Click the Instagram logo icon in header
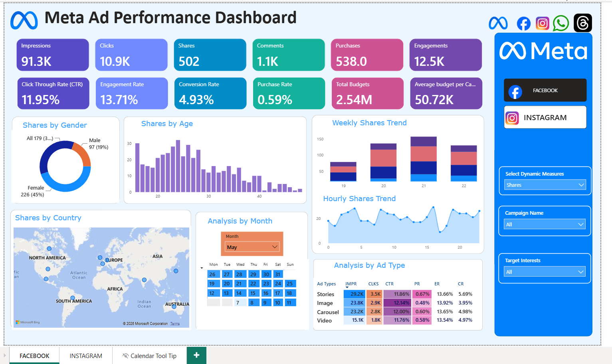This screenshot has width=612, height=364. tap(542, 24)
